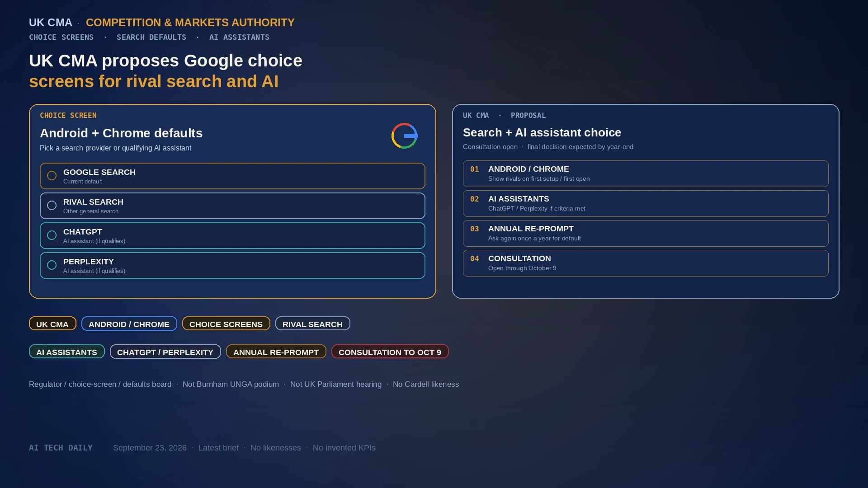Image resolution: width=868 pixels, height=488 pixels.
Task: Click the Android + Chrome defaults heading
Action: point(121,133)
